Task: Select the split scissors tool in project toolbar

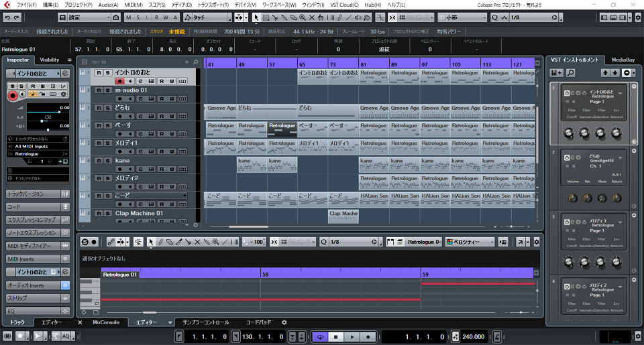Action: click(x=275, y=17)
